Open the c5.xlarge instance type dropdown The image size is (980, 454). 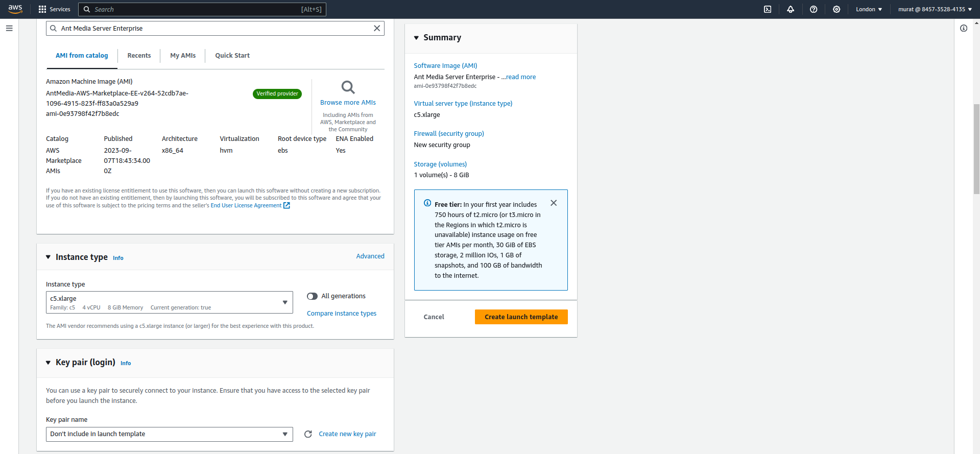pos(170,302)
